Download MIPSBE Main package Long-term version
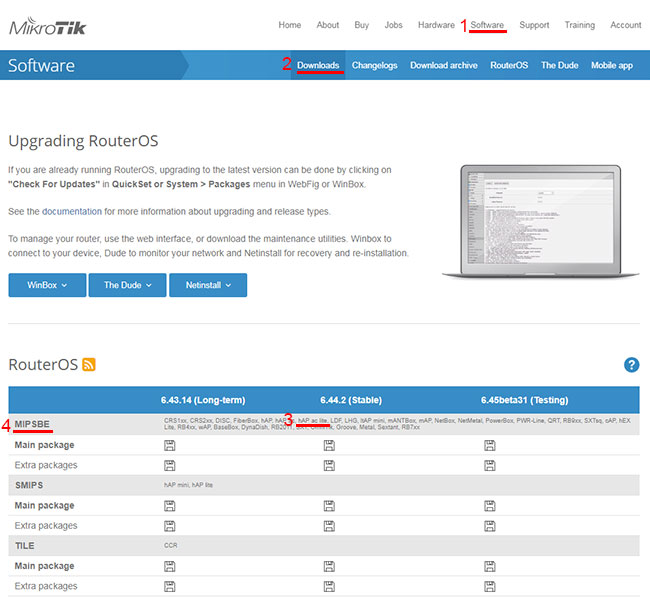Viewport: 650px width, 597px height. [x=170, y=445]
